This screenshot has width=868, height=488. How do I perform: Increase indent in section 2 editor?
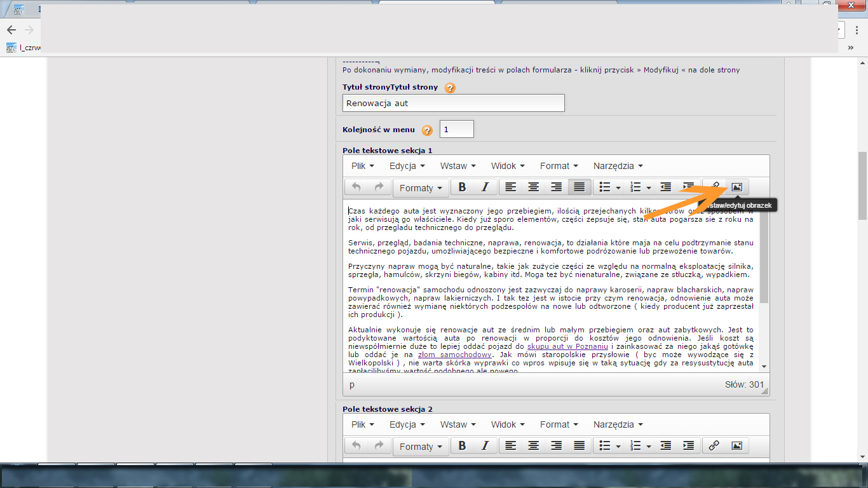(688, 446)
